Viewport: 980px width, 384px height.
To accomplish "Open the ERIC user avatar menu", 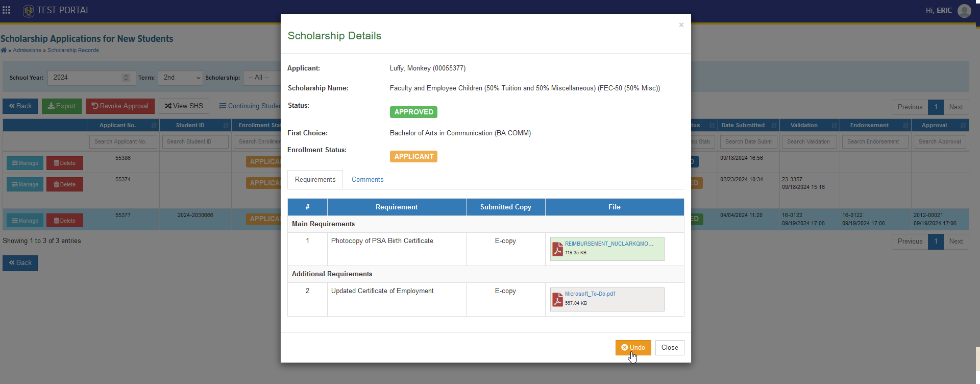I will pos(964,11).
